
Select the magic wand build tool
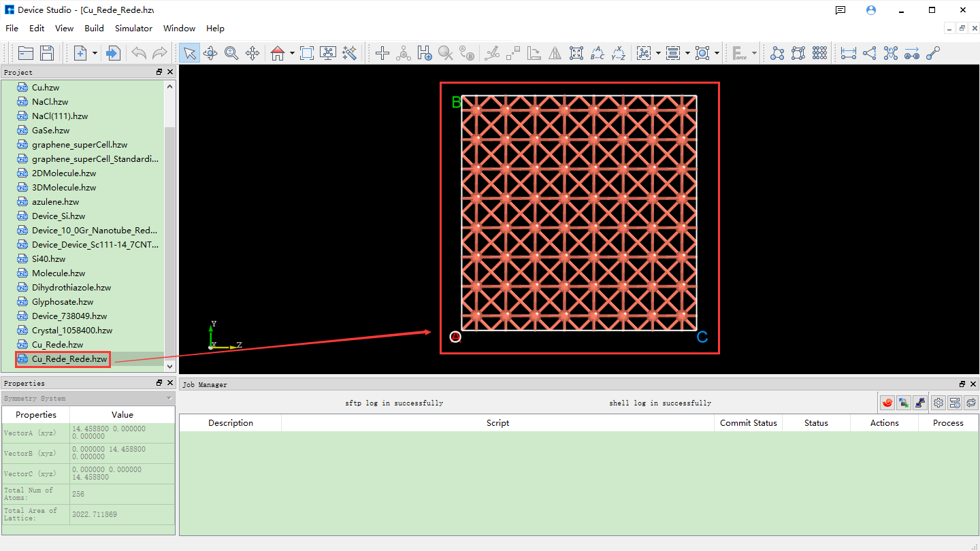point(350,52)
